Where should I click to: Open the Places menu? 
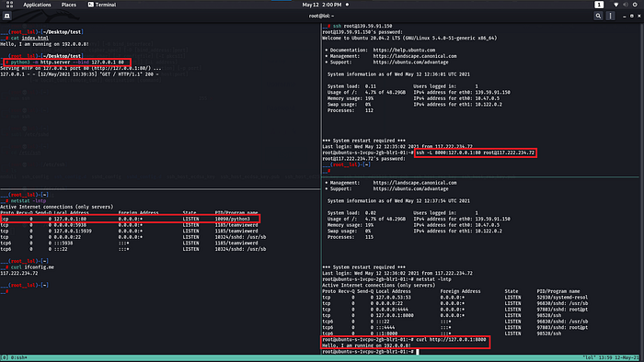click(69, 5)
